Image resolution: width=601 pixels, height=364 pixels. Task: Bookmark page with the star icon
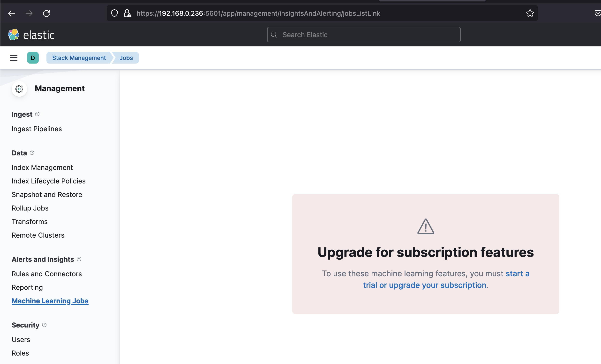(x=530, y=13)
